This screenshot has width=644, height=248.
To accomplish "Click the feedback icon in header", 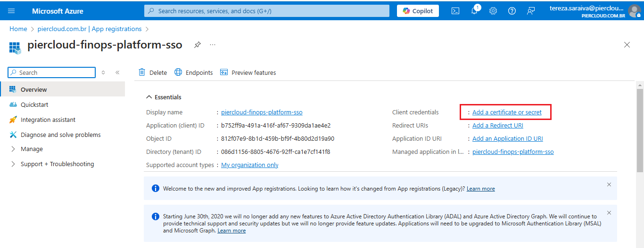I will (x=531, y=11).
